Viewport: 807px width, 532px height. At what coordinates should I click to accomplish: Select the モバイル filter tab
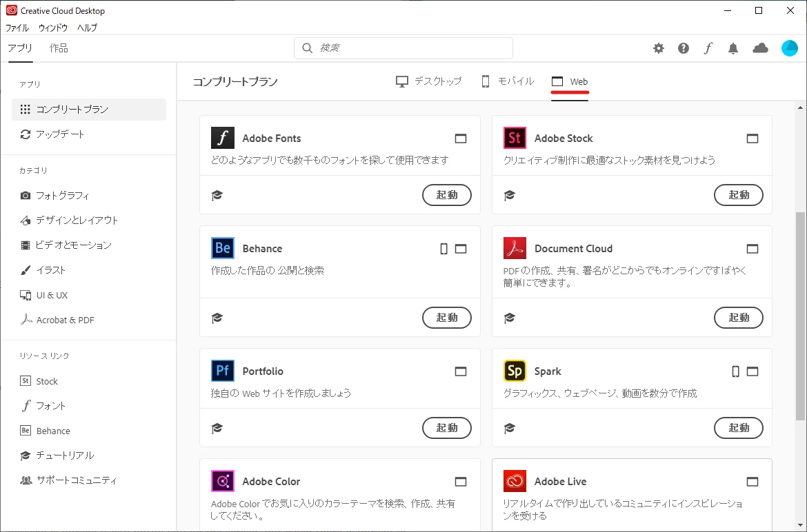(508, 81)
